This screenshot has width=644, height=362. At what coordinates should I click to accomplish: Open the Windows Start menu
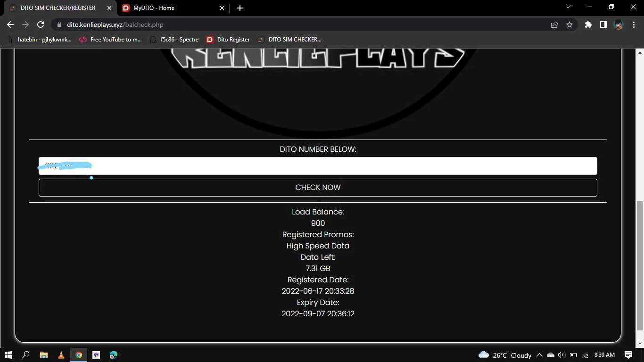point(8,355)
